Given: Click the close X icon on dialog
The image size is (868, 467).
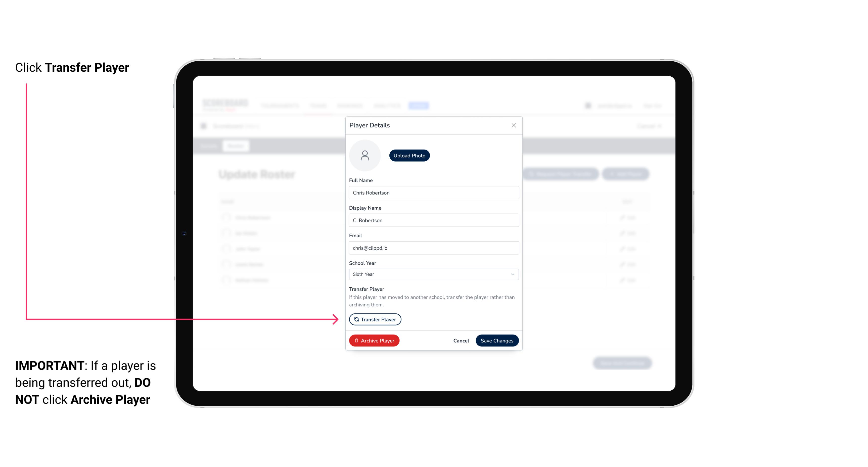Looking at the screenshot, I should pos(514,125).
